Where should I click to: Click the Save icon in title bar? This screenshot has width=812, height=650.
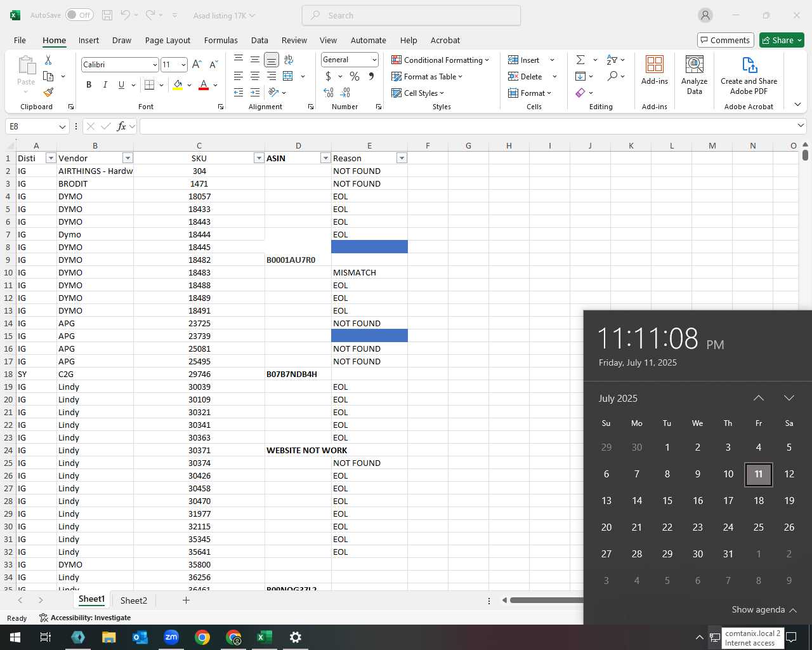[107, 15]
